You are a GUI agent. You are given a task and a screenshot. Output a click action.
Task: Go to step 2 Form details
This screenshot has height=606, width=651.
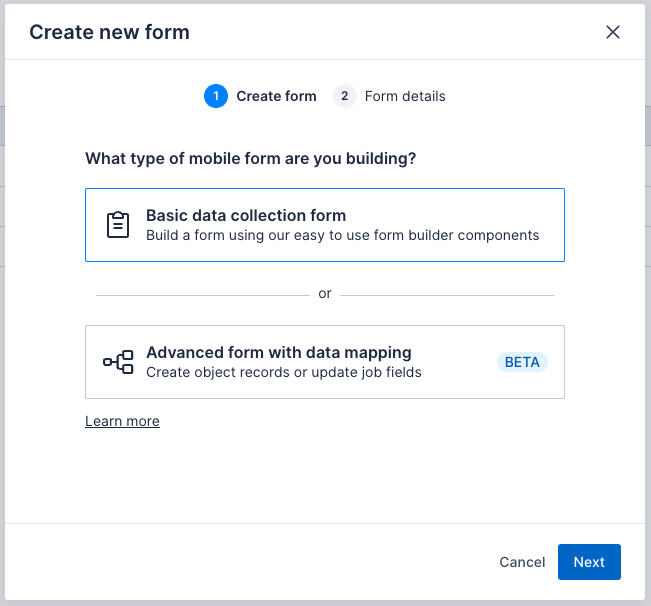389,96
